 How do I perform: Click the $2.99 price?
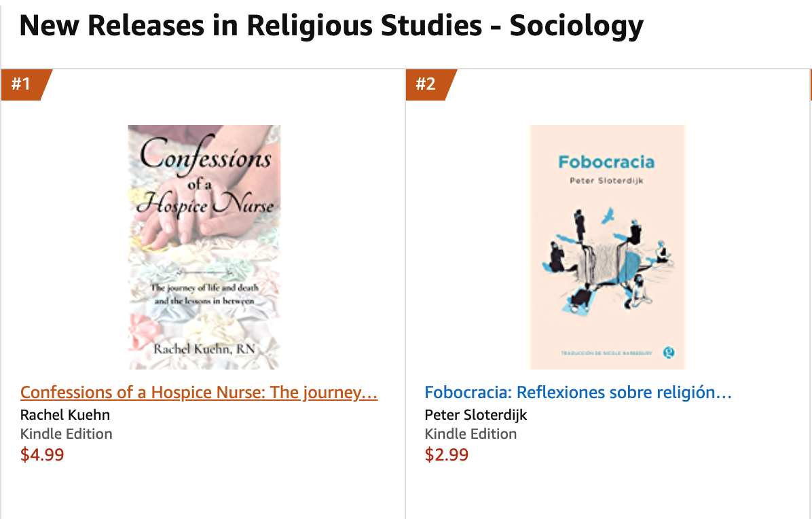(x=446, y=454)
